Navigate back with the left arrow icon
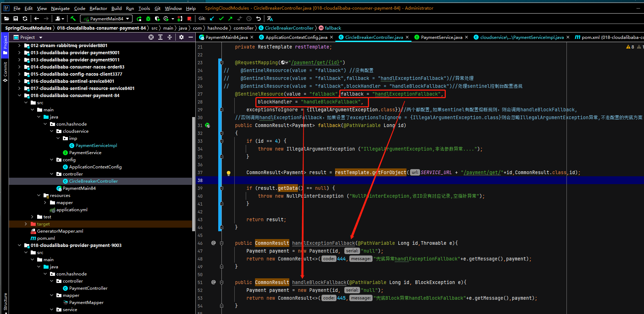This screenshot has height=314, width=644. pyautogui.click(x=37, y=19)
